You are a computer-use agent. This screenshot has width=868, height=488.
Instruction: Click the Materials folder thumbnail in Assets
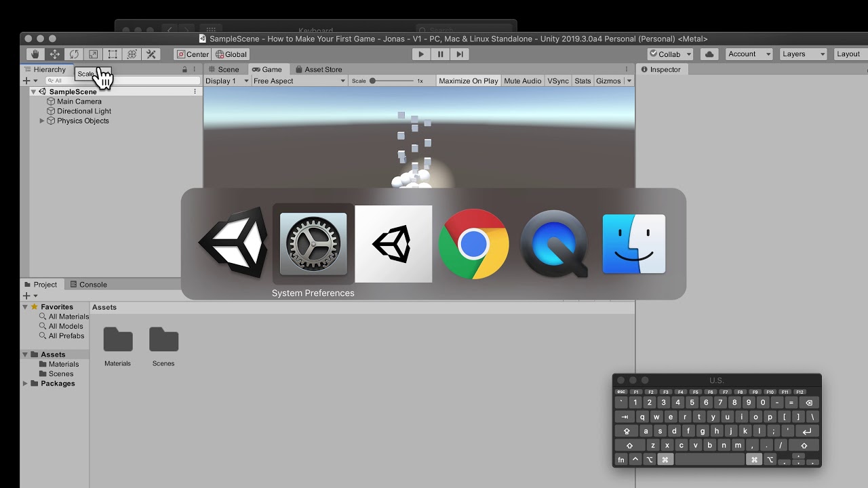click(118, 340)
